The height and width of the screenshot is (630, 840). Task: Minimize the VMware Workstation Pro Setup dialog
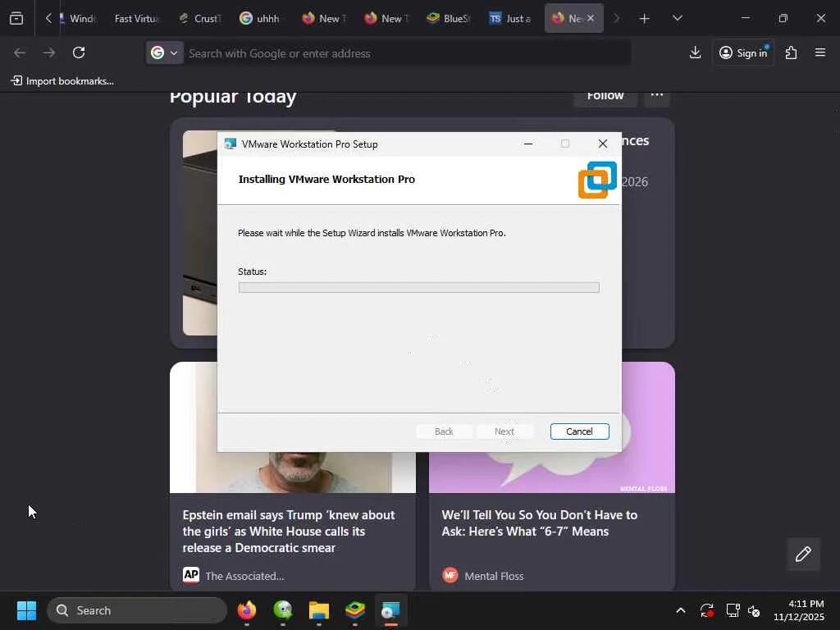[x=527, y=144]
